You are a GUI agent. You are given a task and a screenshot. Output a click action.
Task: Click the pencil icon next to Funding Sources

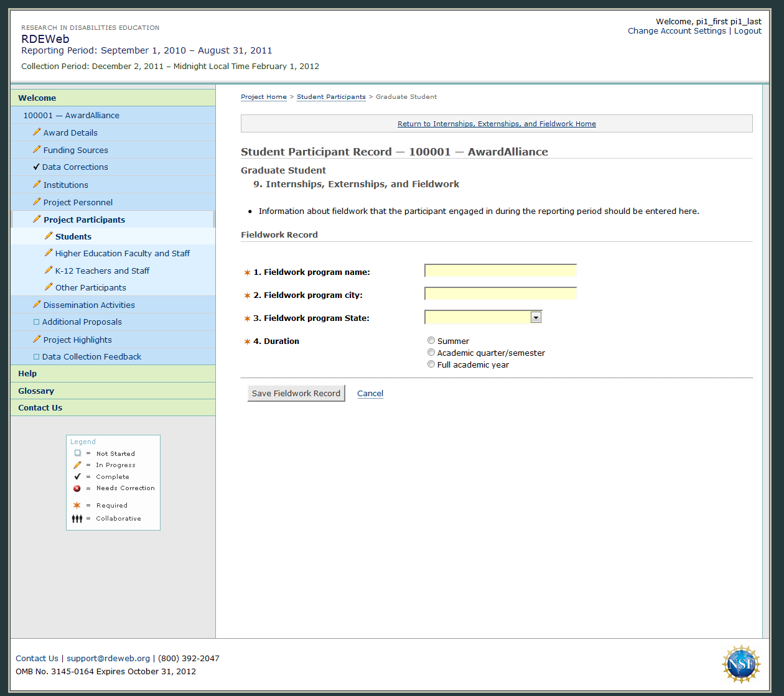tap(37, 149)
